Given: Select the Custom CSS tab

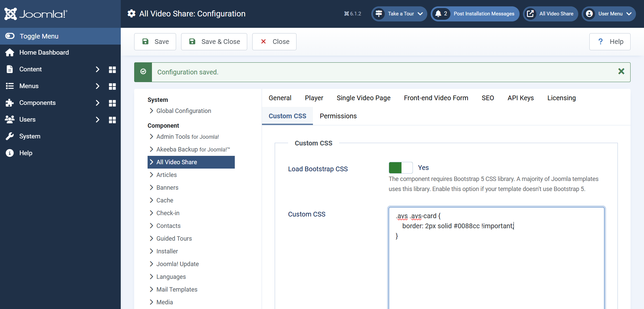Looking at the screenshot, I should tap(287, 116).
